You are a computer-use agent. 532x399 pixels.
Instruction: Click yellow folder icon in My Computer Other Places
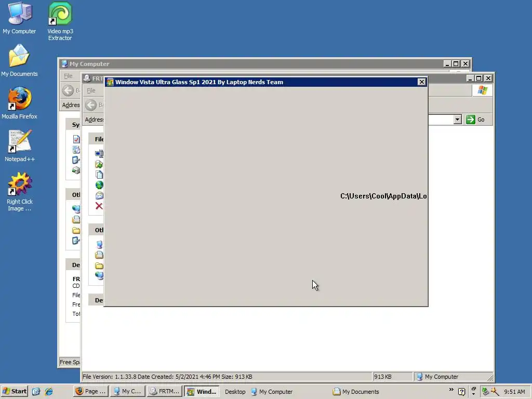pos(76,230)
